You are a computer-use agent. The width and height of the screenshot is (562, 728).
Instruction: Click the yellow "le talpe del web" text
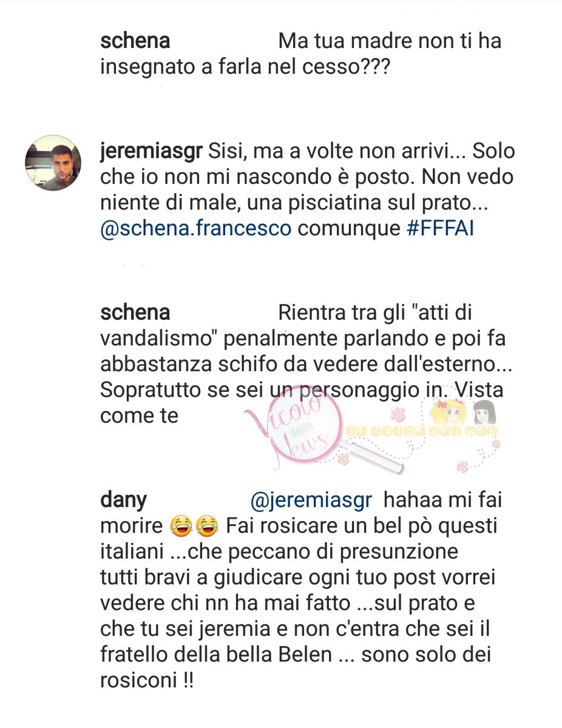tap(421, 431)
